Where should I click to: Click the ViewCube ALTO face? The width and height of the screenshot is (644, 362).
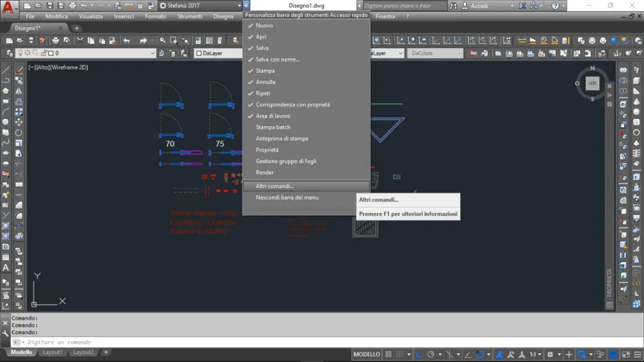pos(592,83)
